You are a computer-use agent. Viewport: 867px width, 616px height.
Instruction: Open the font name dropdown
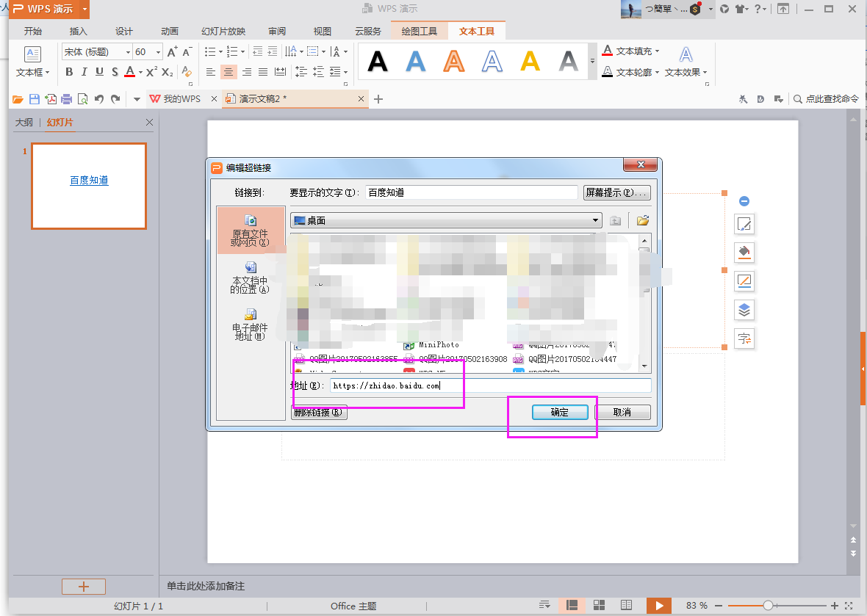tap(128, 52)
